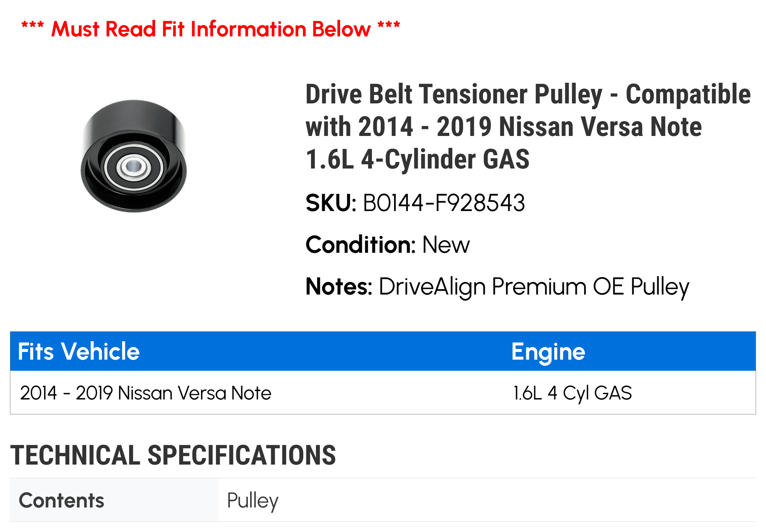Click the Engine column header
The height and width of the screenshot is (532, 766).
click(548, 352)
